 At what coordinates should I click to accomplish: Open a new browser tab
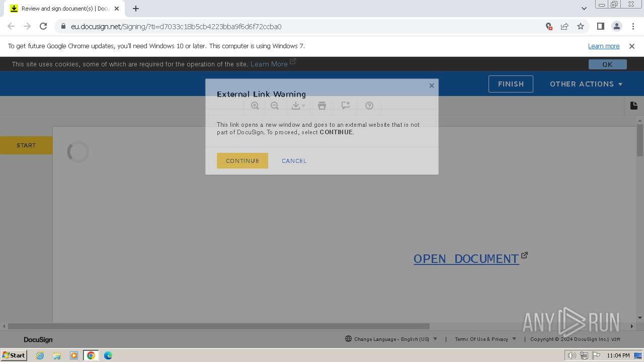point(136,9)
